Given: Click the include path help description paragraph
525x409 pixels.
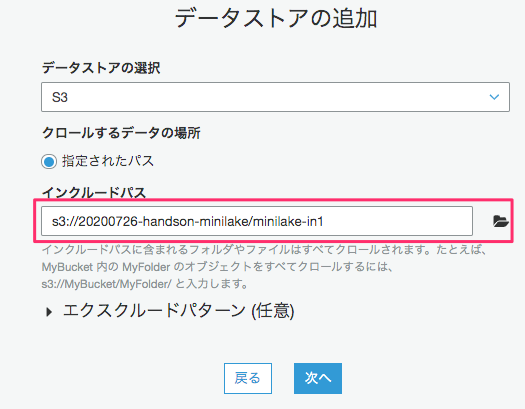Looking at the screenshot, I should (264, 267).
